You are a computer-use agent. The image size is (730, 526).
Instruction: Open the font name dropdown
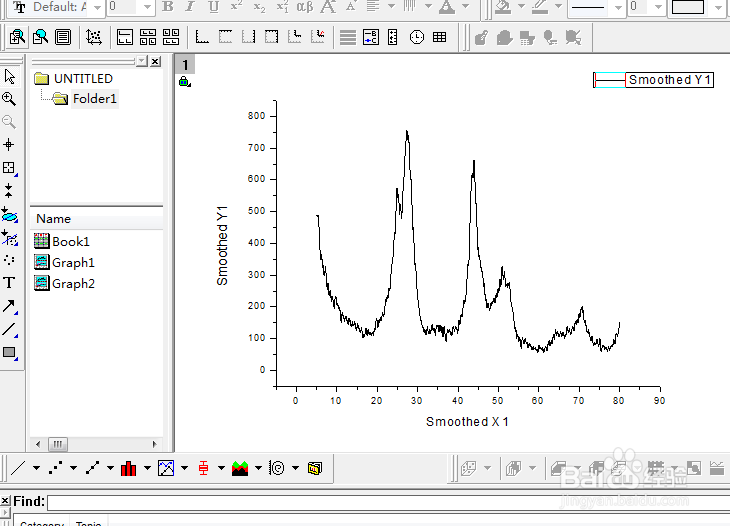coord(97,7)
